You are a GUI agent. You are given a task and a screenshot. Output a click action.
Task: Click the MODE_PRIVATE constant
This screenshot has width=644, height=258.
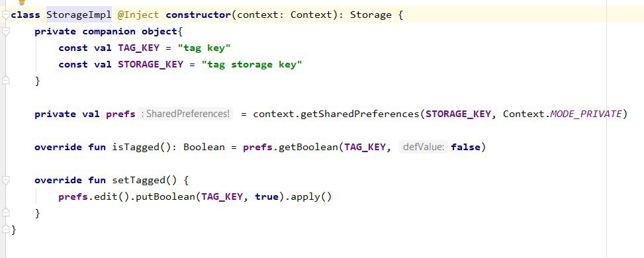point(586,114)
